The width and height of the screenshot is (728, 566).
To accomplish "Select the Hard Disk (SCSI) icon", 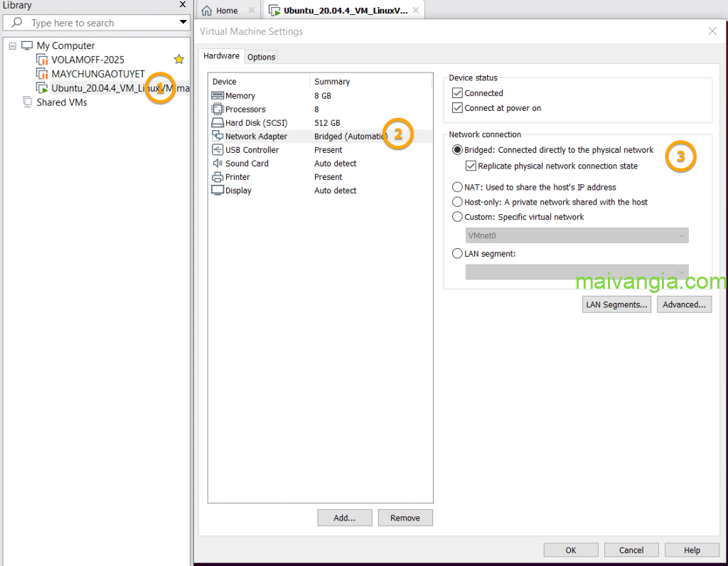I will (218, 123).
